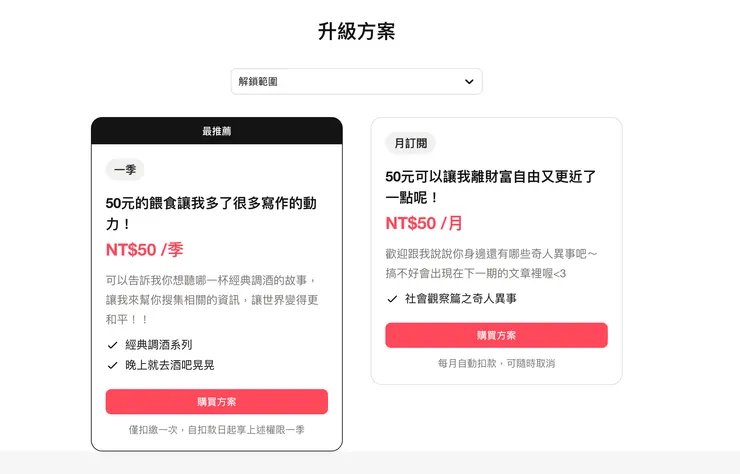The image size is (740, 474).
Task: Click the 僅扣繳一次 note under the quarterly plan
Action: 217,430
